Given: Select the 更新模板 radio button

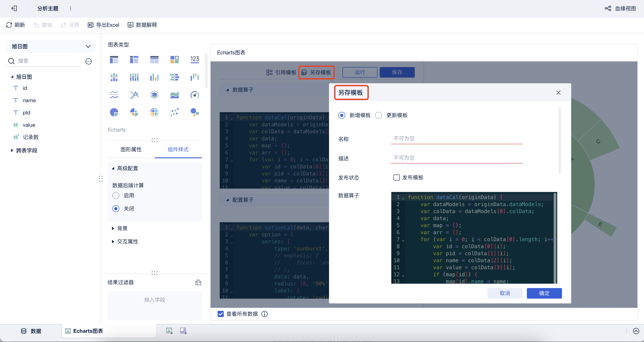Looking at the screenshot, I should (x=379, y=115).
